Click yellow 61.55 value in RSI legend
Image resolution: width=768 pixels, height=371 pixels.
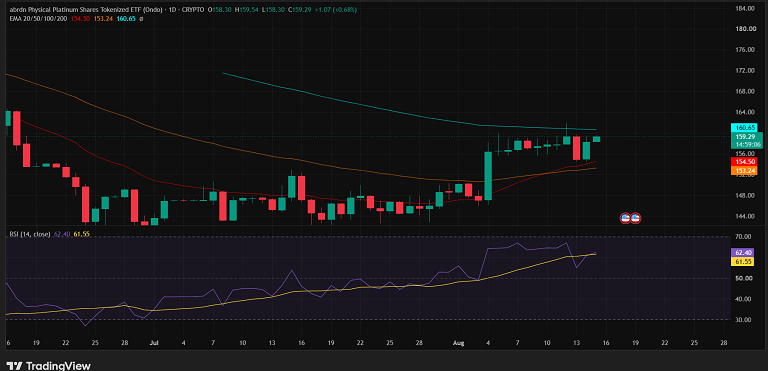click(x=81, y=234)
